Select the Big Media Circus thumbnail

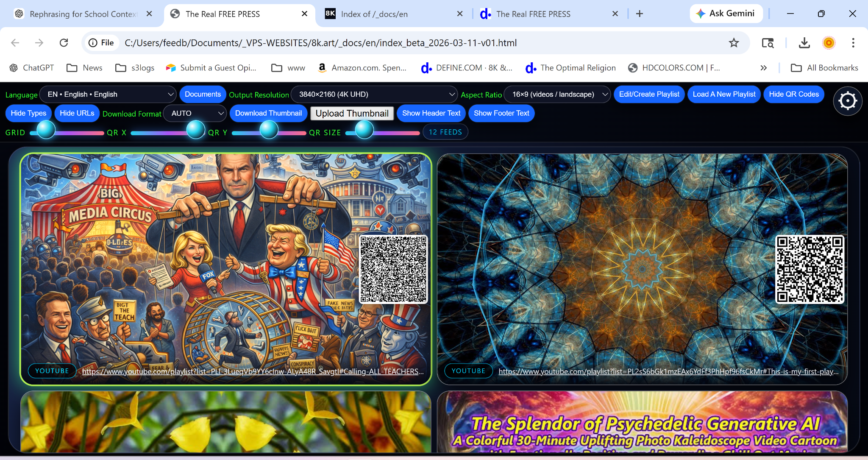(226, 269)
